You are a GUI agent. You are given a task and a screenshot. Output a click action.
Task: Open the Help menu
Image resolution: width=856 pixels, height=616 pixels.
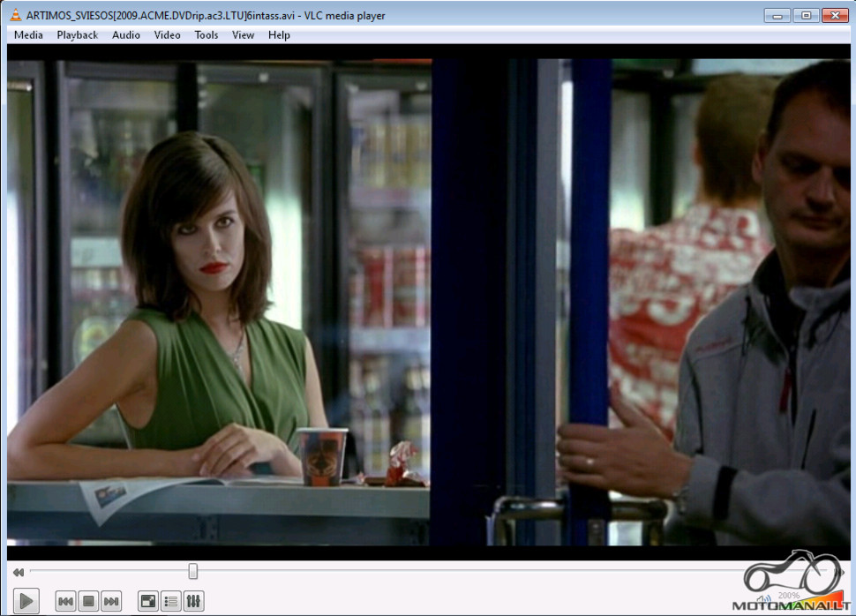coord(279,35)
